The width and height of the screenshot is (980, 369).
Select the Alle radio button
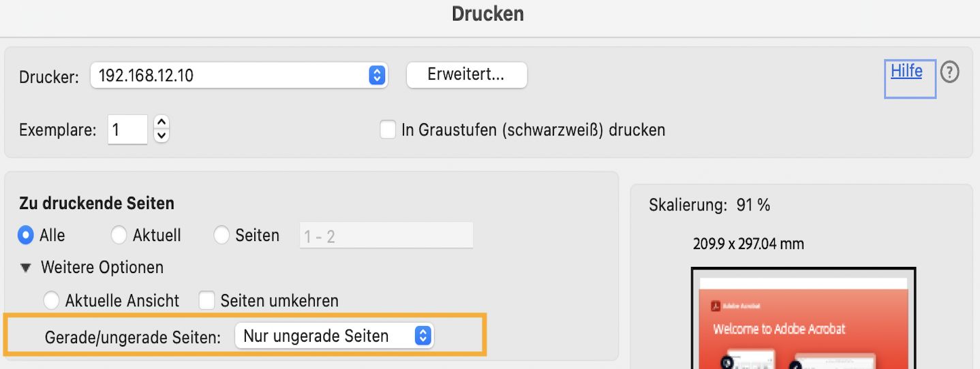click(26, 236)
